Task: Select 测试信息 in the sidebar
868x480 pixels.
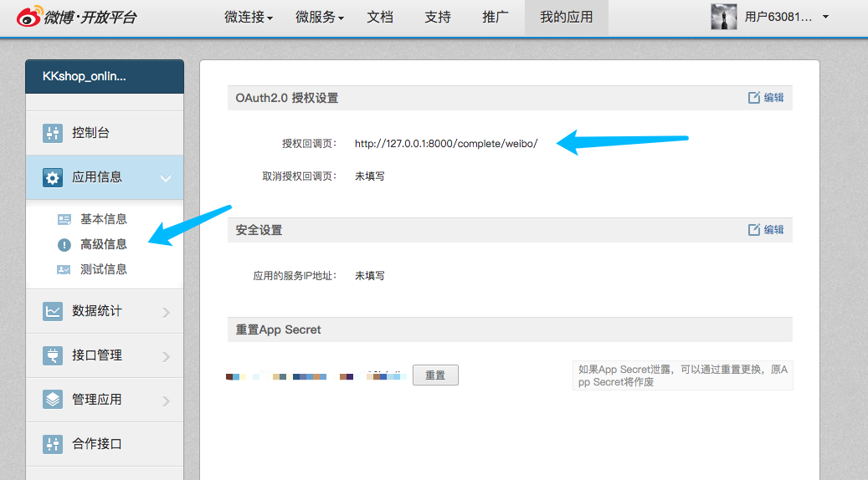Action: (x=104, y=269)
